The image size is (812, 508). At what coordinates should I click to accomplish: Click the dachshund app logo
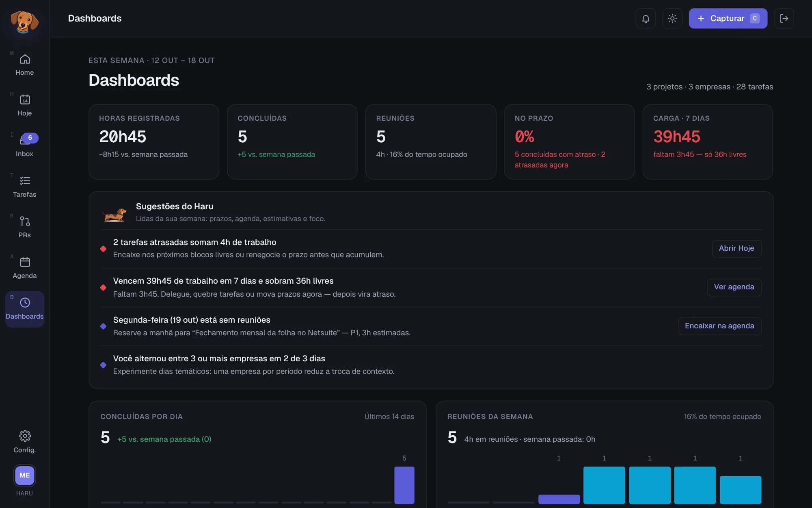pos(24,22)
